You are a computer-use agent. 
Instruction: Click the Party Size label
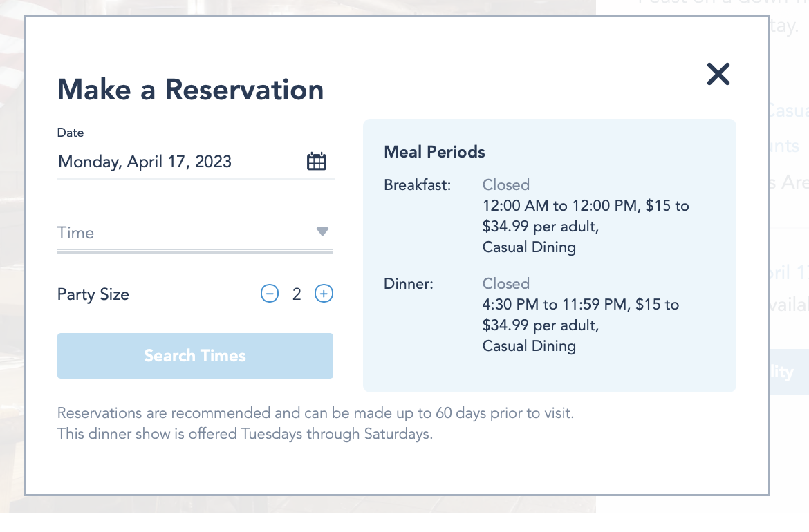coord(93,294)
